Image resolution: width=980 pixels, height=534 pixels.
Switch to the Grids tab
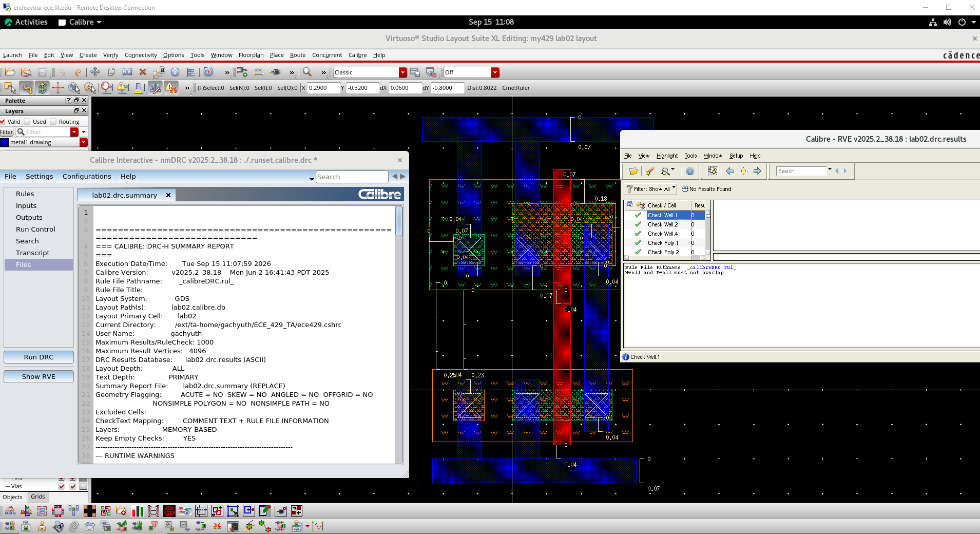[38, 497]
